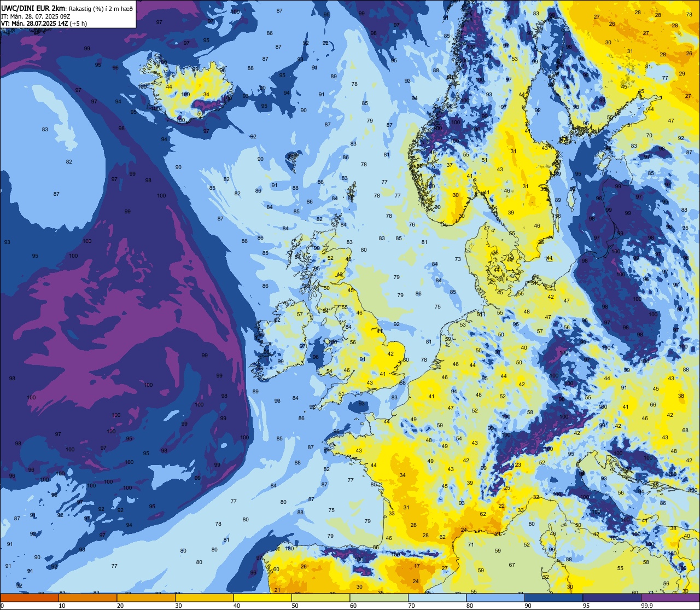
Task: Click the 70–80 pale blue legend swatch
Action: tap(437, 598)
